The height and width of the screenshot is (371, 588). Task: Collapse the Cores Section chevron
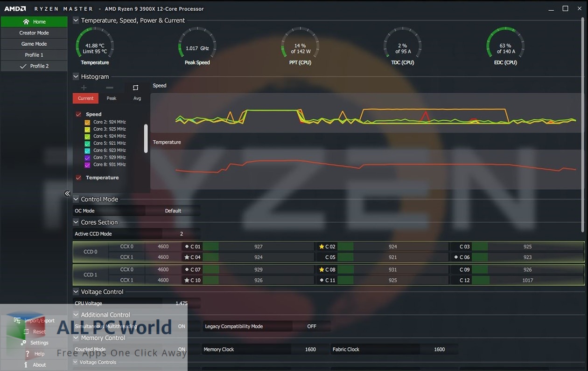coord(76,222)
